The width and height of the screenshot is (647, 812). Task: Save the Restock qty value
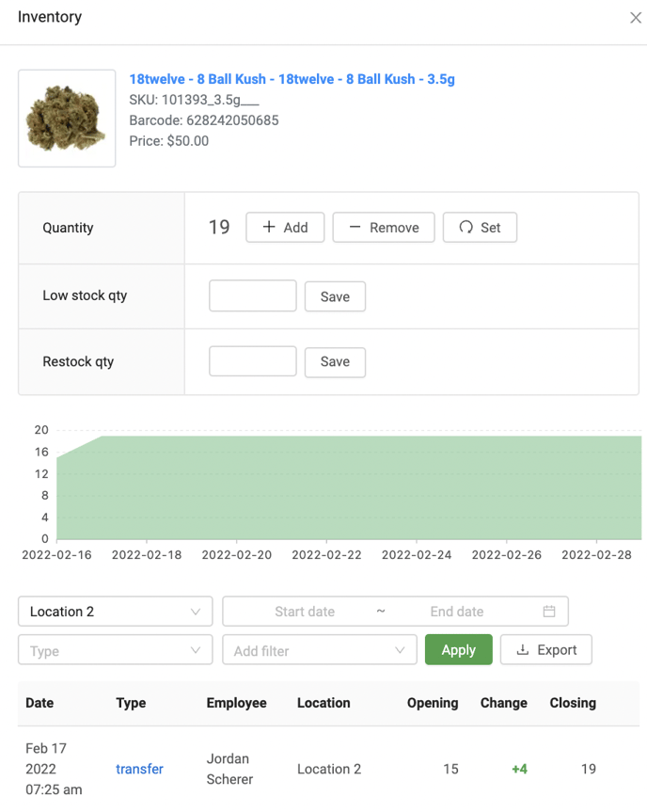click(x=335, y=362)
